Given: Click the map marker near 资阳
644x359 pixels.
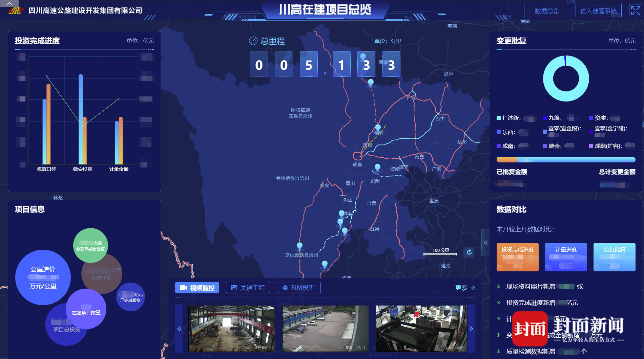Looking at the screenshot, I should 377,167.
